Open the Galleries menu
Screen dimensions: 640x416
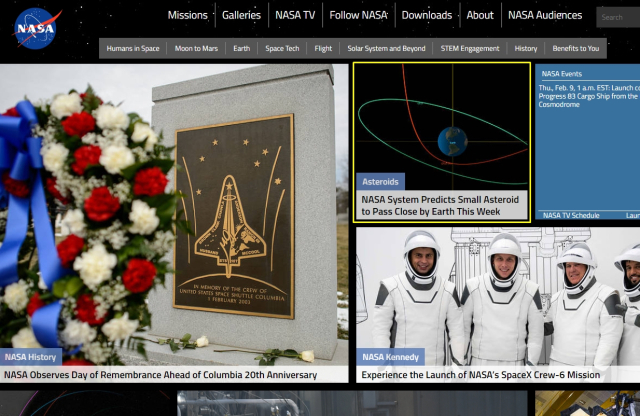point(241,15)
